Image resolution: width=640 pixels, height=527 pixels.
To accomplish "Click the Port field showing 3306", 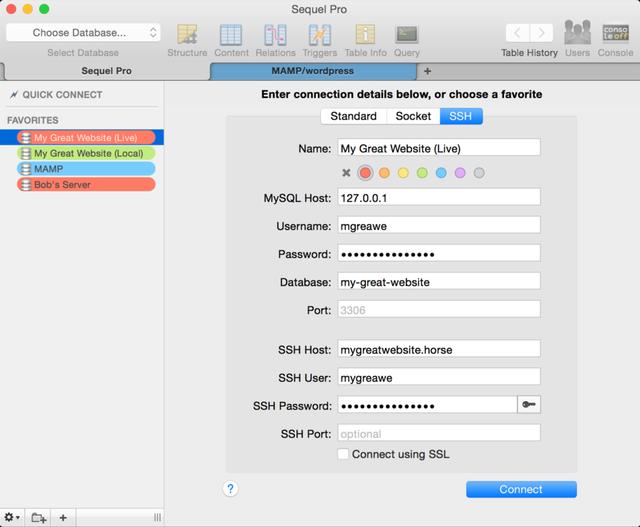I will (x=439, y=309).
